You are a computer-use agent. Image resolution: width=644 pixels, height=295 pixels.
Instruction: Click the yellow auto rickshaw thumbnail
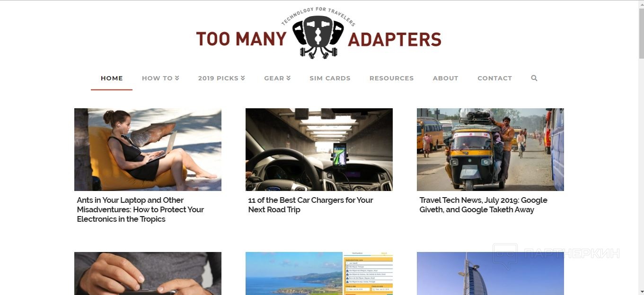[x=490, y=149]
